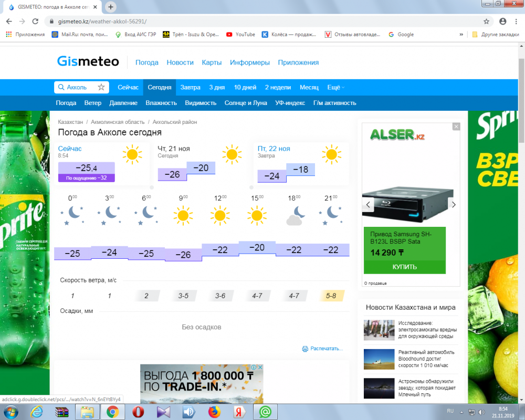The image size is (525, 420).
Task: Open the Аккольский район breadcrumb link
Action: click(x=175, y=122)
